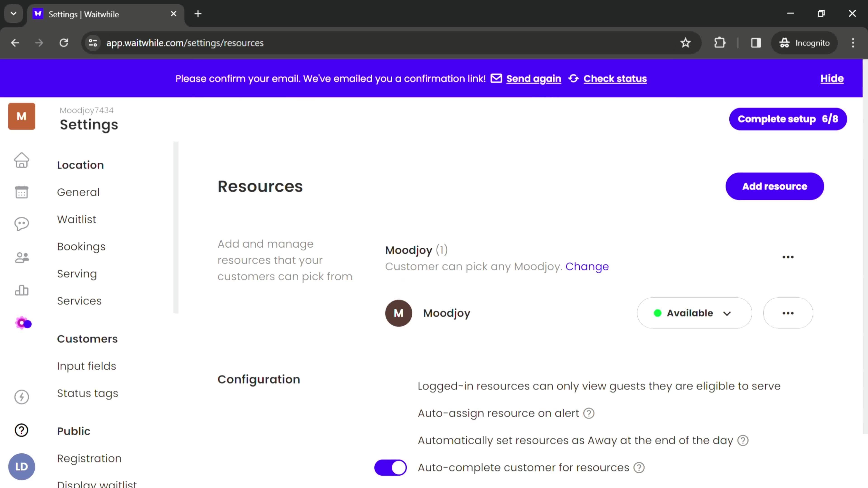The width and height of the screenshot is (868, 488).
Task: Click the Moodjoy avatar icon in resources list
Action: (x=399, y=313)
